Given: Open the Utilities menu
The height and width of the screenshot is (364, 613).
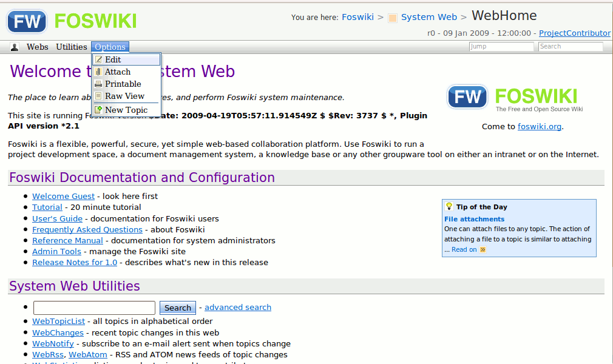Looking at the screenshot, I should coord(72,47).
